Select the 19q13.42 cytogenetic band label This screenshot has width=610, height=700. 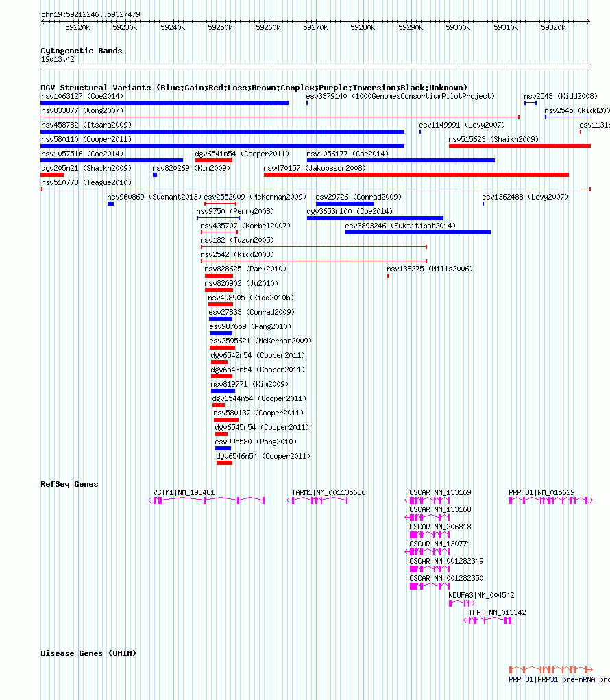tap(58, 60)
